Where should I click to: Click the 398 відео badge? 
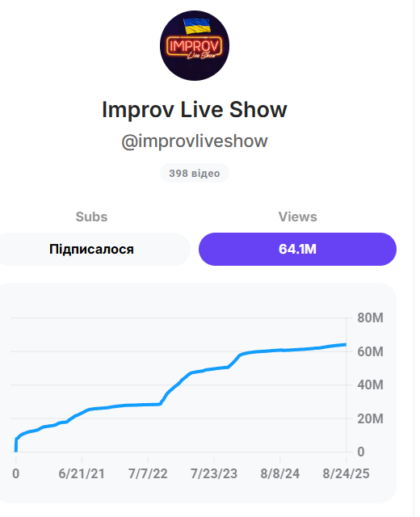(195, 173)
